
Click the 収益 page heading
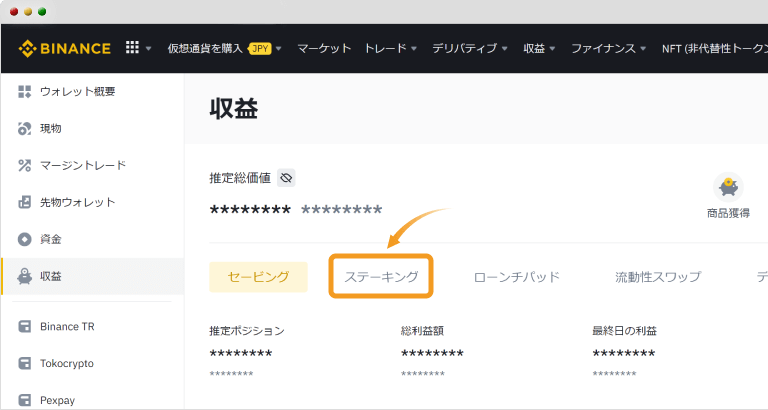234,108
